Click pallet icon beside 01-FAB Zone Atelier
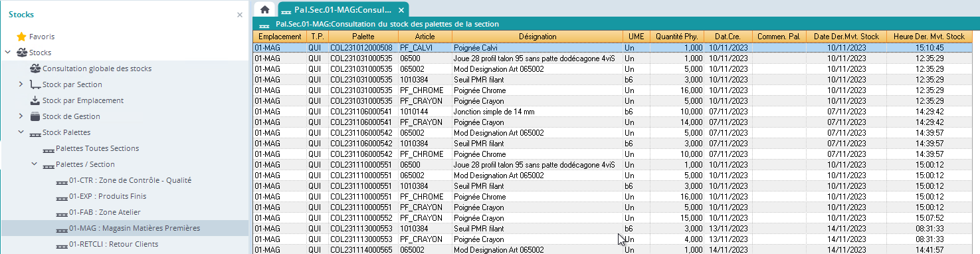 click(62, 213)
